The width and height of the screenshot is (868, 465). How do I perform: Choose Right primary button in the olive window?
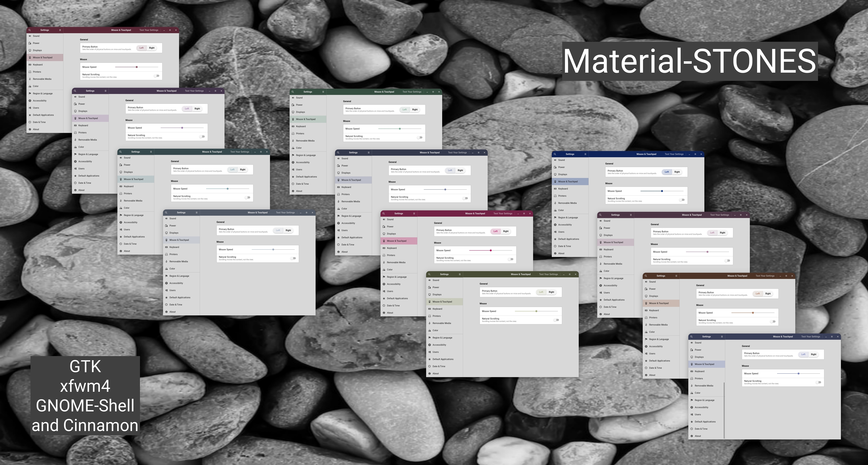coord(551,292)
